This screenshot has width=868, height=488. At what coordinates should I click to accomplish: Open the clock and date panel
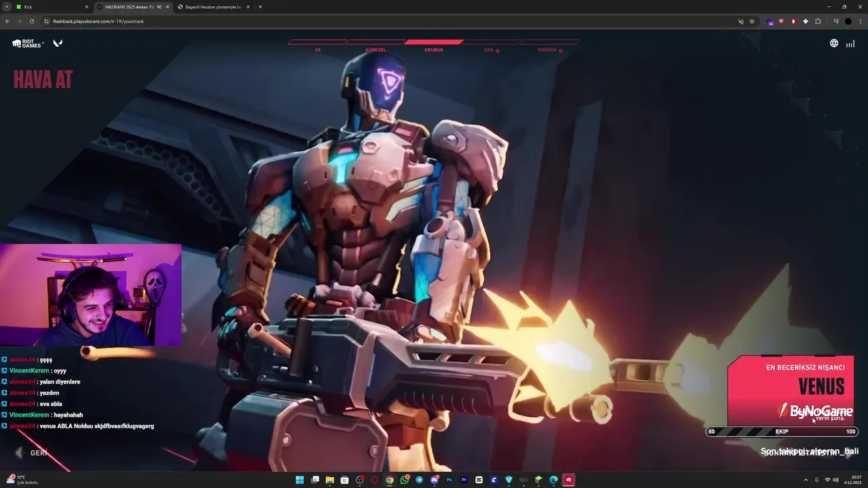coord(852,480)
